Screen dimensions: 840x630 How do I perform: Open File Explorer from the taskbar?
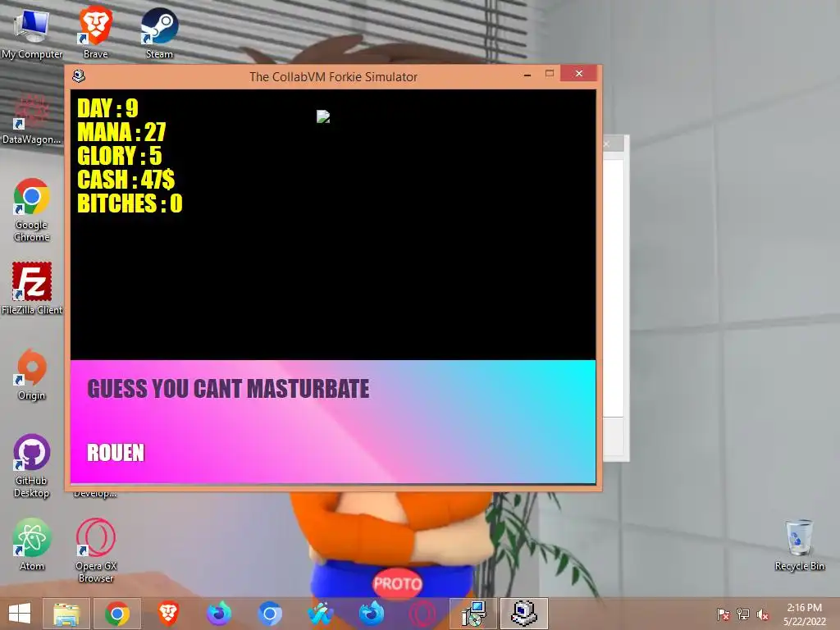[66, 614]
